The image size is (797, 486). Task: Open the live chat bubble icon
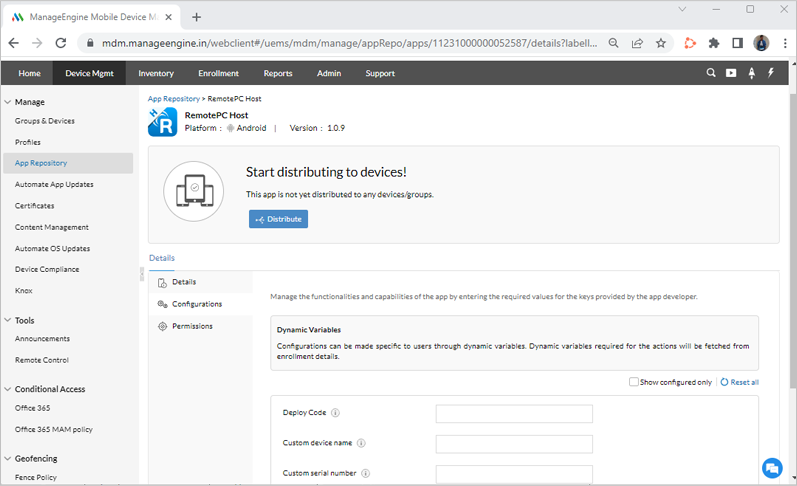point(771,468)
